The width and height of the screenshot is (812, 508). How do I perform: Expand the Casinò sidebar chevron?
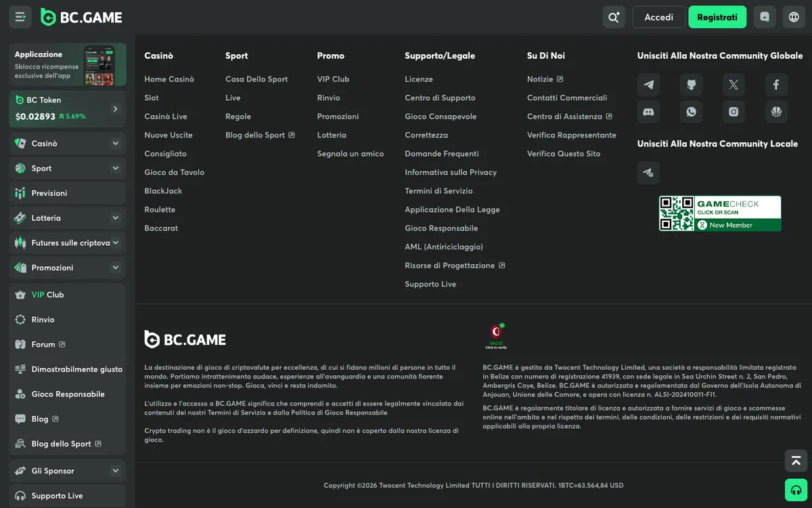tap(115, 144)
